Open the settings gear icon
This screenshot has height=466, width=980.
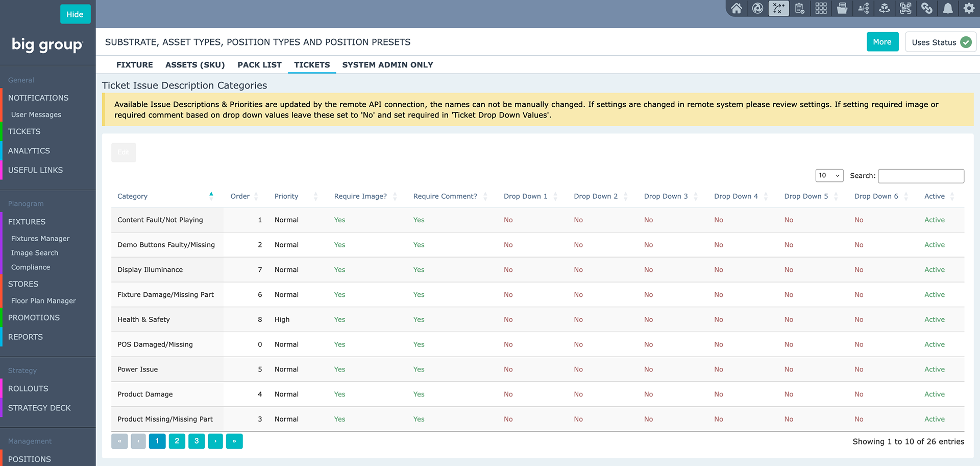point(969,8)
